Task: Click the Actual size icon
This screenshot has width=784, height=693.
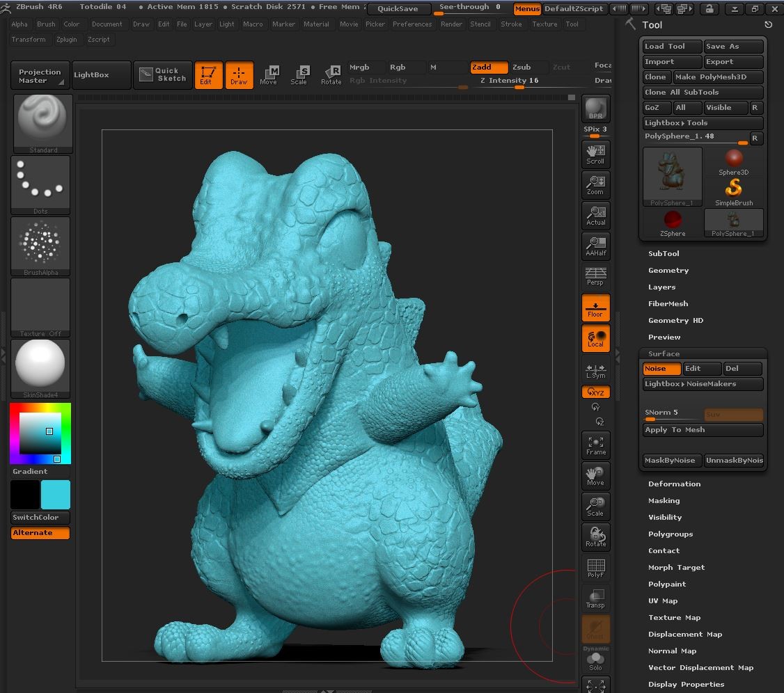Action: (x=595, y=215)
